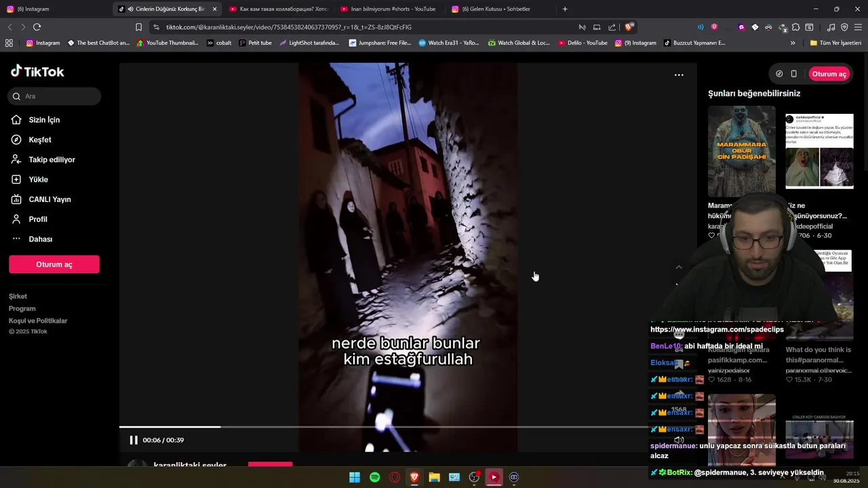Open Spotify from the taskbar
This screenshot has height=488, width=868.
tap(374, 477)
